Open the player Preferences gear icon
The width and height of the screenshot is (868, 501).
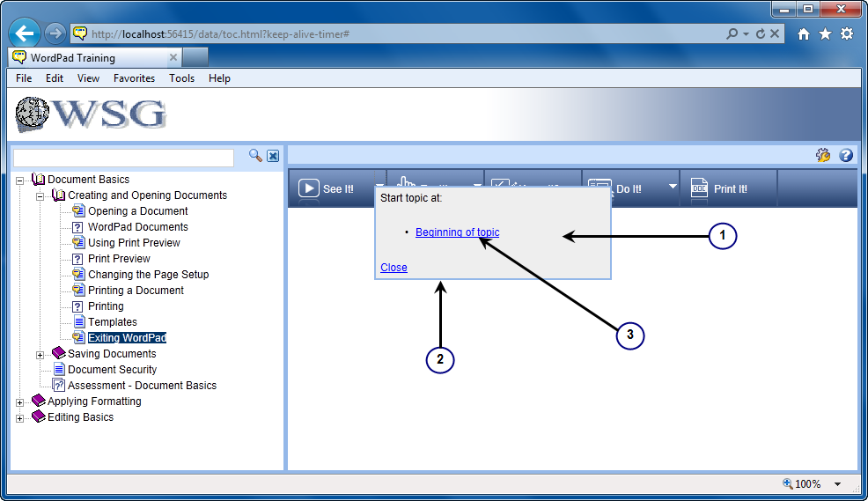823,156
